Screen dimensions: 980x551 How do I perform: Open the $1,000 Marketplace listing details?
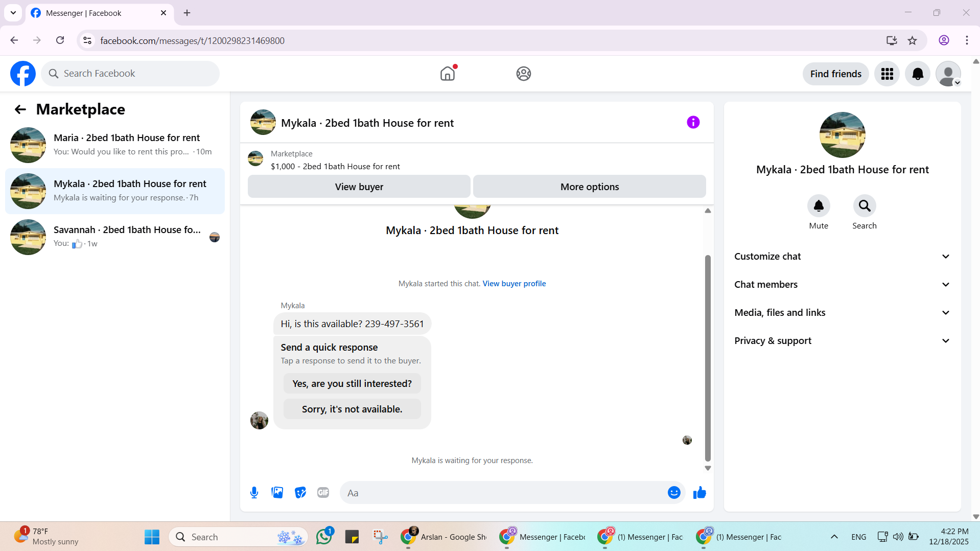point(335,167)
